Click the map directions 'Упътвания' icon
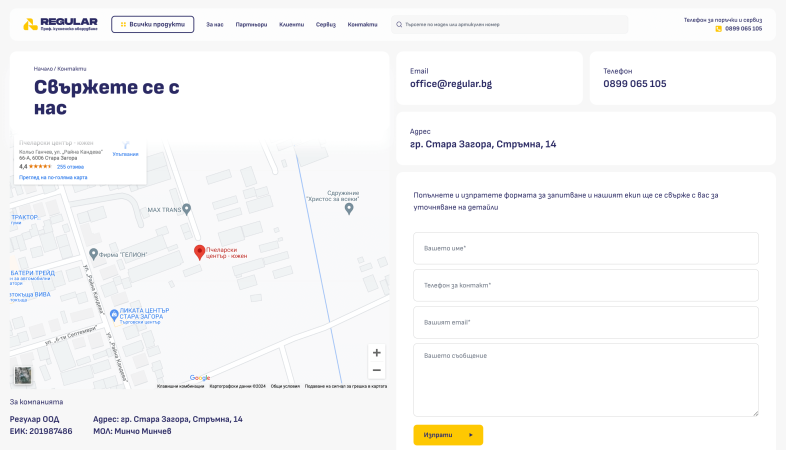 coord(126,146)
